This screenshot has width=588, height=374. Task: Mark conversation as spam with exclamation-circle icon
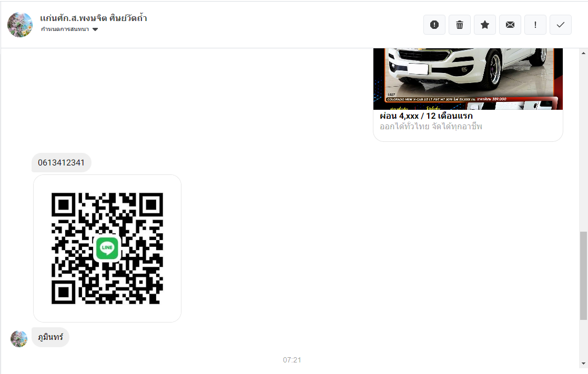coord(434,25)
